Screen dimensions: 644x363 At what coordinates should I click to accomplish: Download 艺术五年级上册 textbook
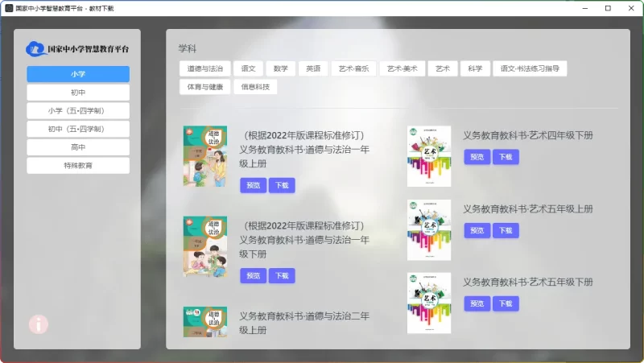point(506,230)
